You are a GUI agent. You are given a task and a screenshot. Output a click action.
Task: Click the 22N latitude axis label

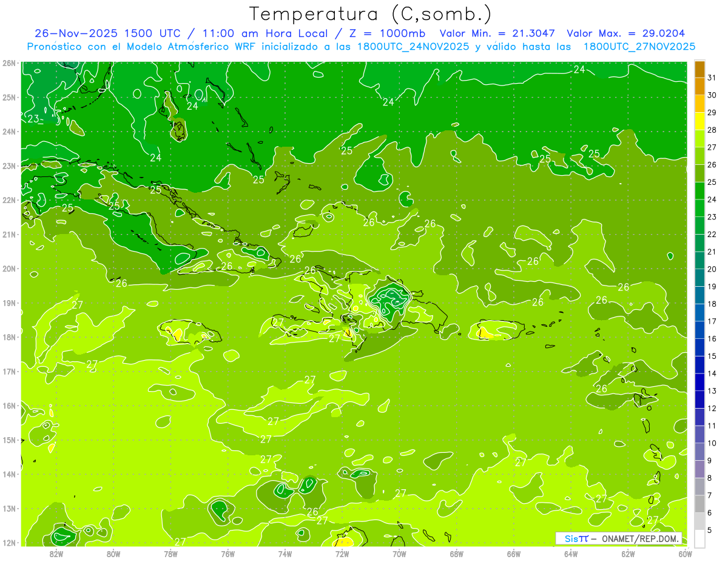point(8,200)
